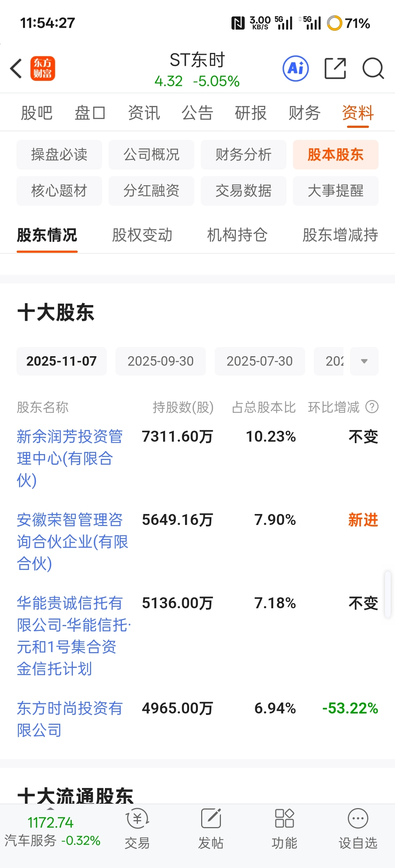Switch to the 研报 tab
Image resolution: width=395 pixels, height=868 pixels.
click(x=251, y=113)
